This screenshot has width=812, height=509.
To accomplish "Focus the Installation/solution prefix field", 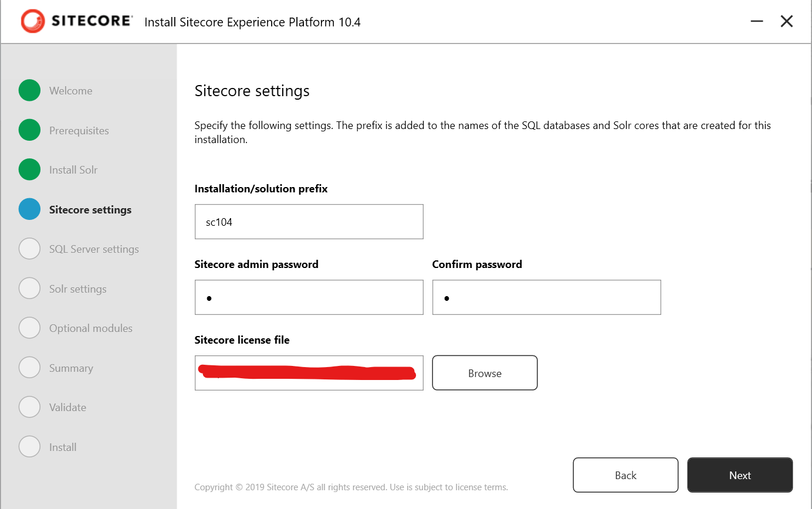I will [x=309, y=222].
